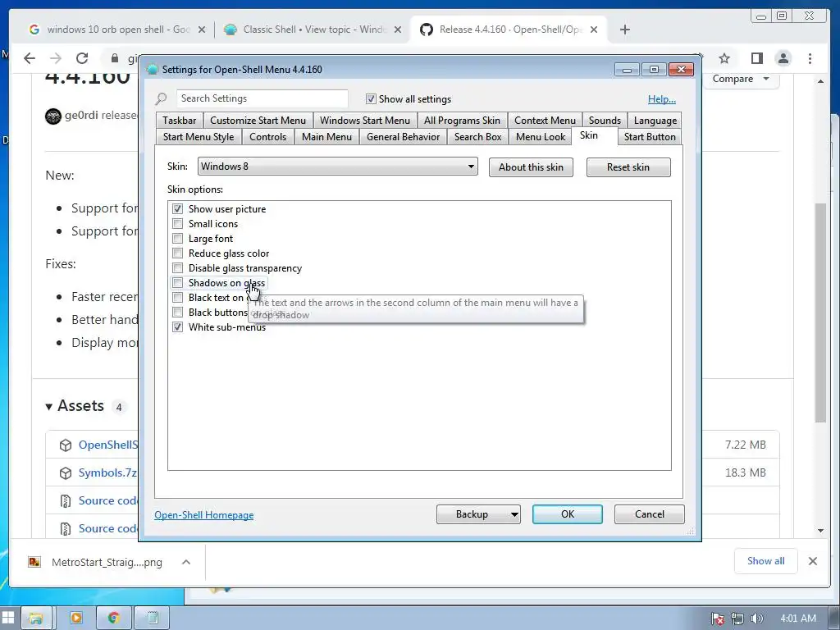
Task: Enable Shadows on glass
Action: pos(177,282)
